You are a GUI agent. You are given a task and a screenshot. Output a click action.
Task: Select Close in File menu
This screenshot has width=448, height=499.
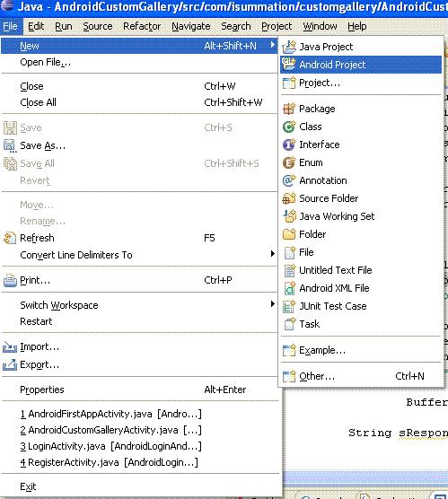pos(139,86)
